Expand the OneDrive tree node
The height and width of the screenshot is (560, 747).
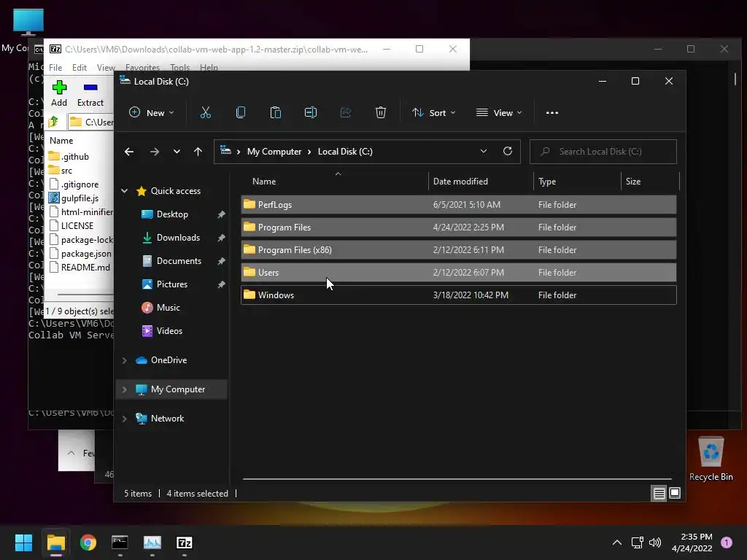(x=124, y=360)
